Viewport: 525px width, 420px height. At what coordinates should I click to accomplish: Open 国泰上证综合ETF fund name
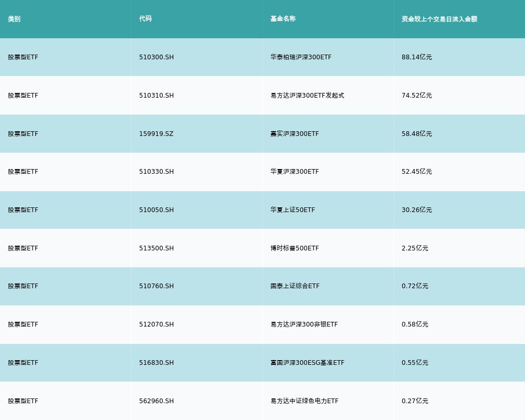[x=295, y=286]
